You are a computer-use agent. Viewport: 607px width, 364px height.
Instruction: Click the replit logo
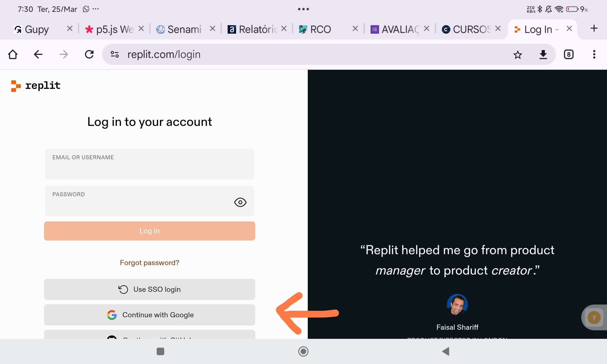[36, 86]
